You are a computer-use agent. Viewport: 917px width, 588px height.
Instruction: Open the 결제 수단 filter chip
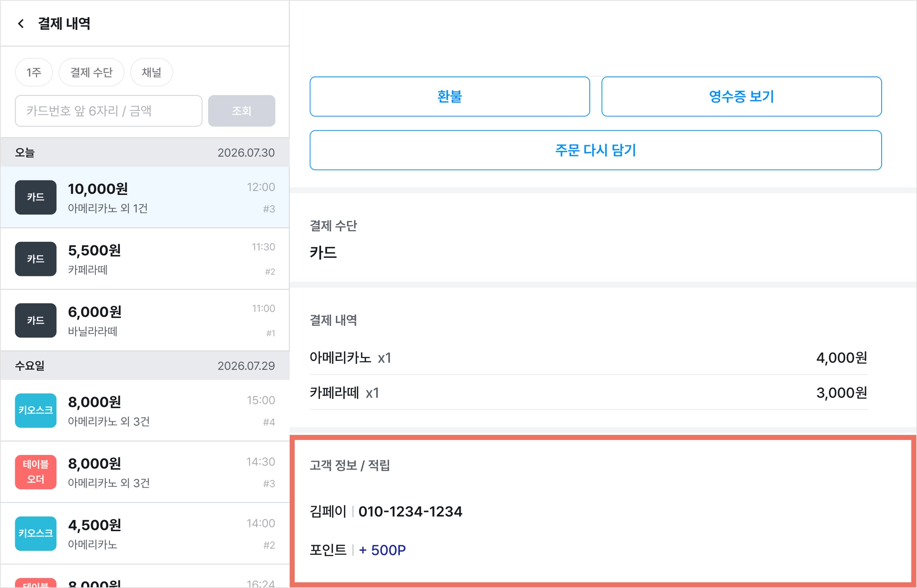point(91,72)
